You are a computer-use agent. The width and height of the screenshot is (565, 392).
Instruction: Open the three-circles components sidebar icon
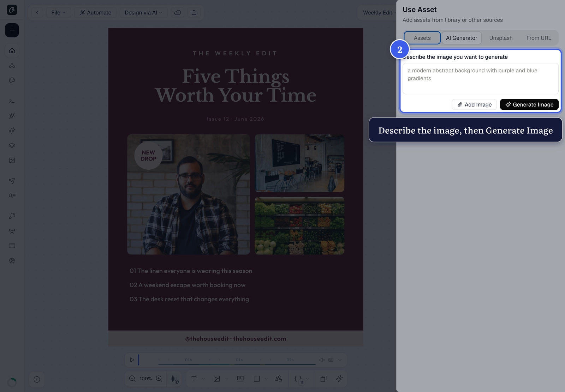(x=12, y=65)
